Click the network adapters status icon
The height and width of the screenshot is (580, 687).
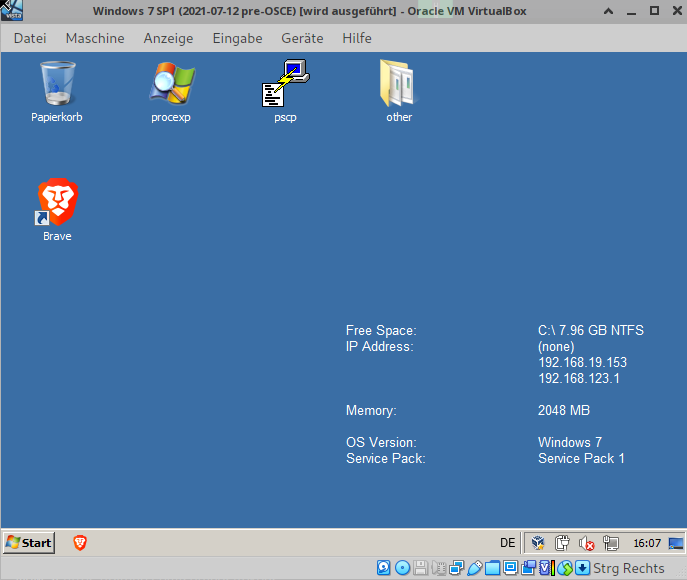[x=457, y=568]
